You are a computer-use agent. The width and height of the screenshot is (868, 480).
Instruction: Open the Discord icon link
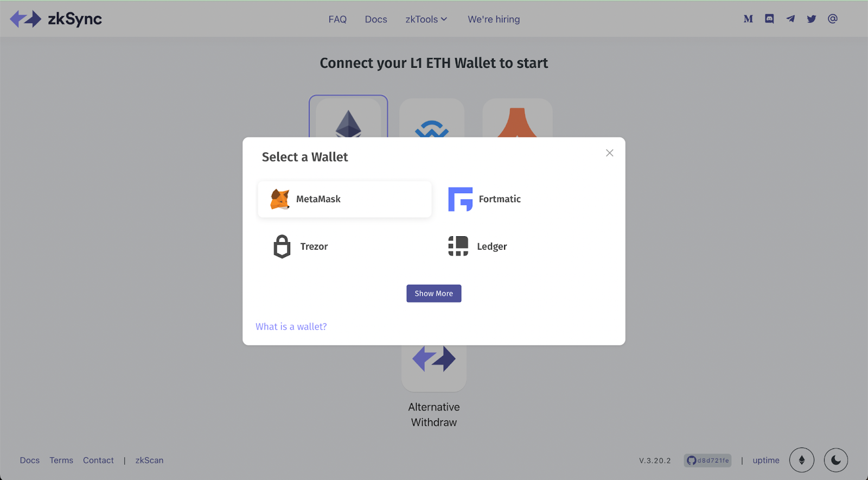pyautogui.click(x=769, y=19)
